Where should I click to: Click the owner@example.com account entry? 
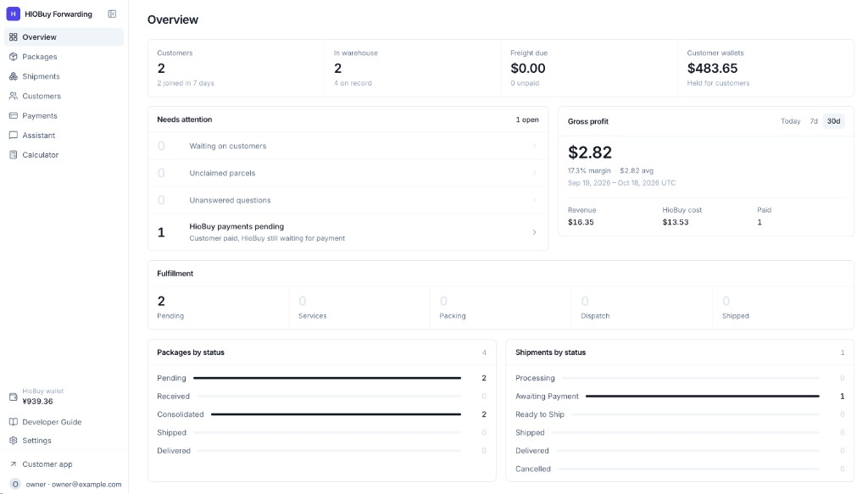click(x=64, y=484)
